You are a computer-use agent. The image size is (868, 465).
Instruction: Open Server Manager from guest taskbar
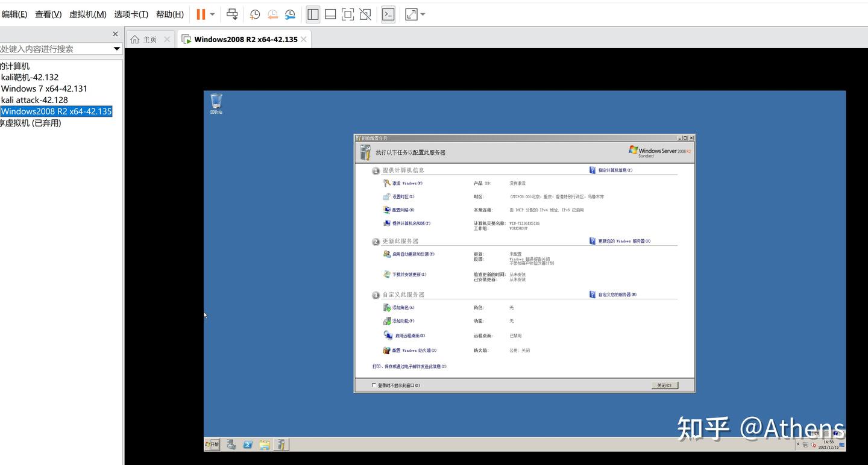(231, 445)
